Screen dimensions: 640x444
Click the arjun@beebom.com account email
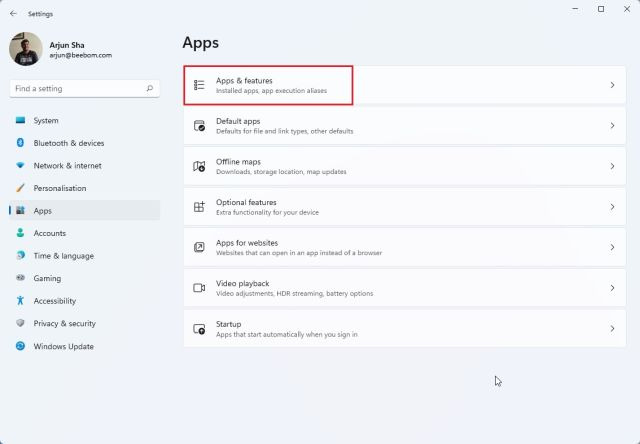tap(80, 55)
